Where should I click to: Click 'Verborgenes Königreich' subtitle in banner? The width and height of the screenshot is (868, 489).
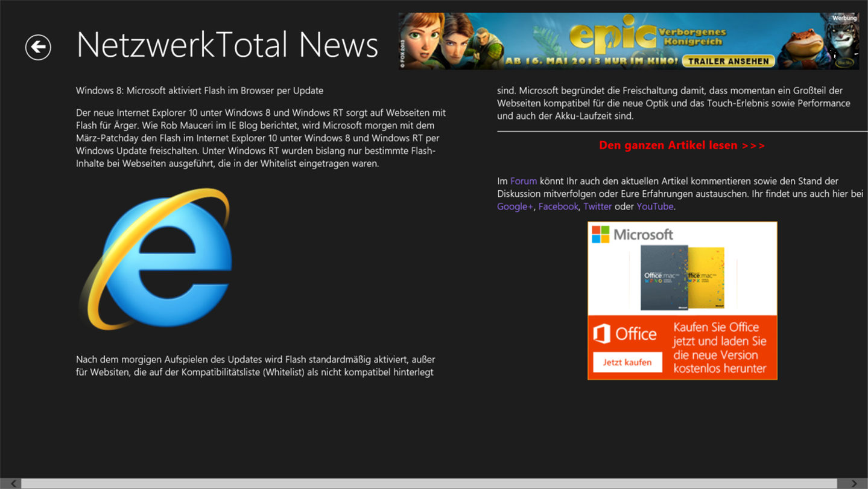tap(692, 37)
